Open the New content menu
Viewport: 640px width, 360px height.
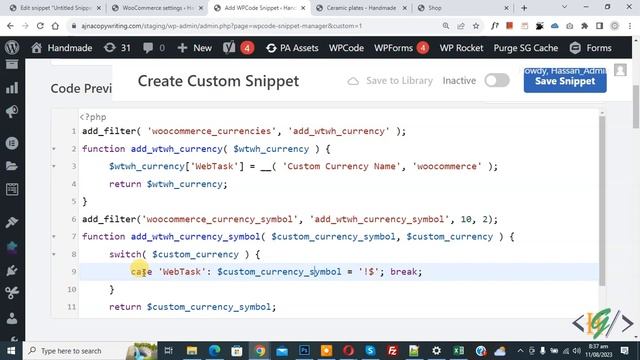click(x=195, y=48)
